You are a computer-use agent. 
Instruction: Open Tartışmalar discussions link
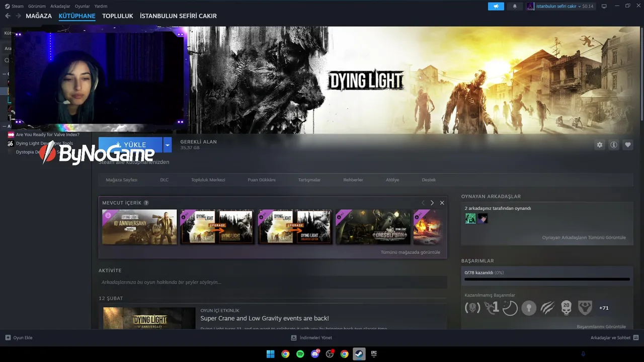coord(309,180)
